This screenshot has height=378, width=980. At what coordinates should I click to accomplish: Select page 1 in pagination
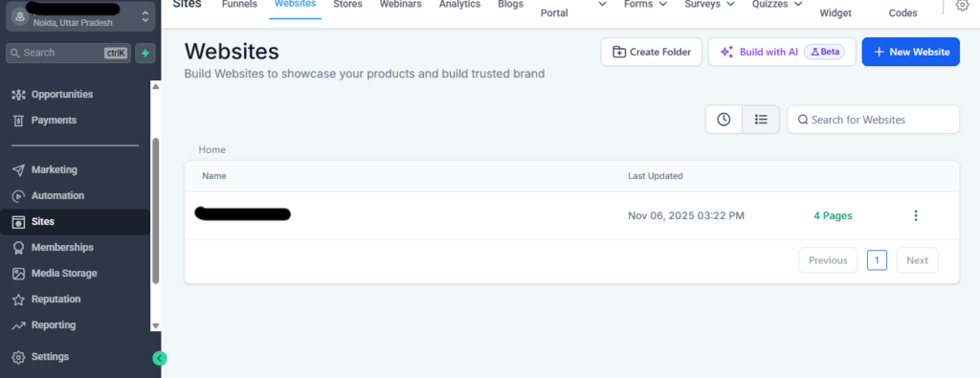coord(877,260)
